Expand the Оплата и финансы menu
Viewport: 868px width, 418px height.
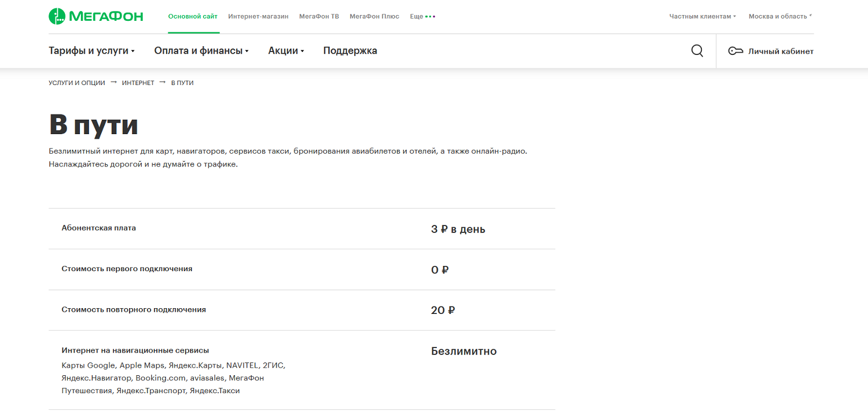pos(201,51)
